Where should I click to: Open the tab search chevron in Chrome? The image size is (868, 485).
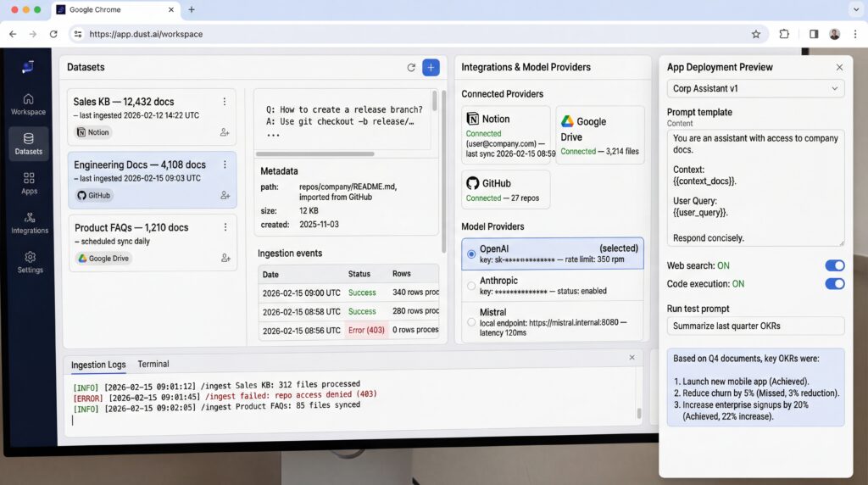[x=856, y=9]
